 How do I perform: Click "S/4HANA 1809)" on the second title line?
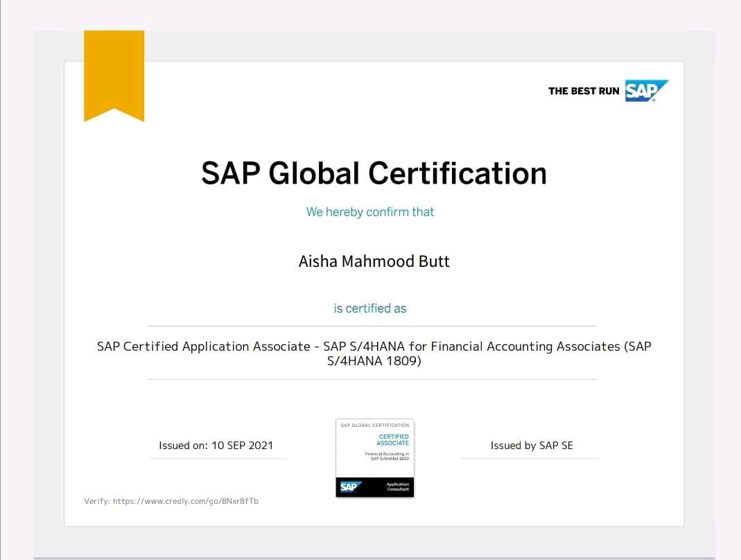coord(374,361)
